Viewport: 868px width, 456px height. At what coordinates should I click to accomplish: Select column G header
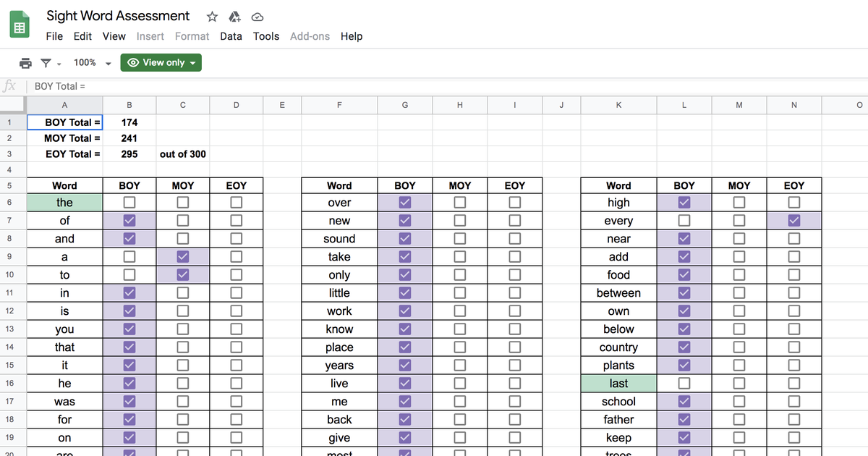click(x=404, y=105)
